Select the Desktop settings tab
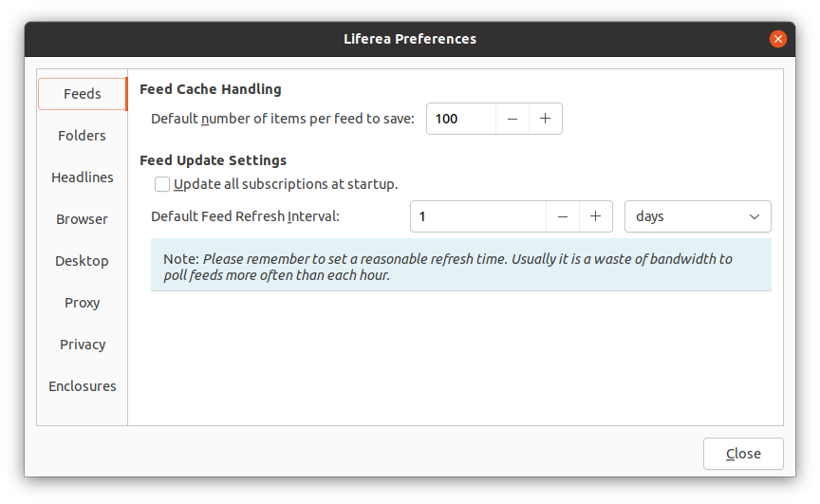Screen dimensions: 820x504 [x=82, y=261]
